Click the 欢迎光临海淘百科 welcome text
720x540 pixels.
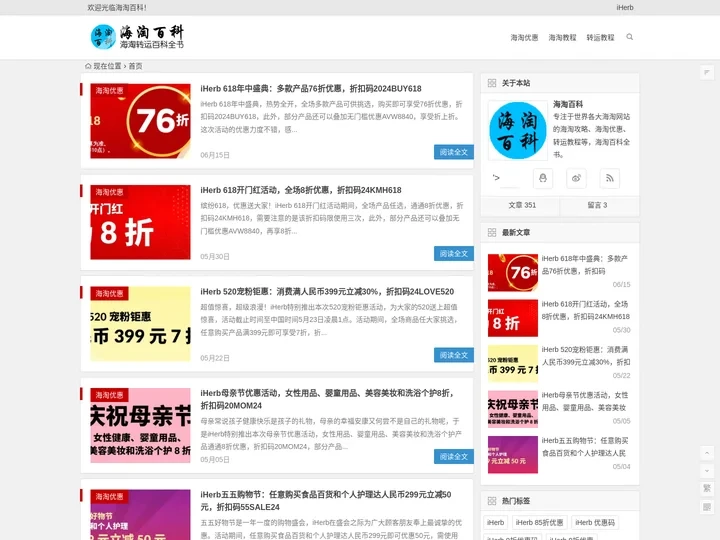pos(117,7)
